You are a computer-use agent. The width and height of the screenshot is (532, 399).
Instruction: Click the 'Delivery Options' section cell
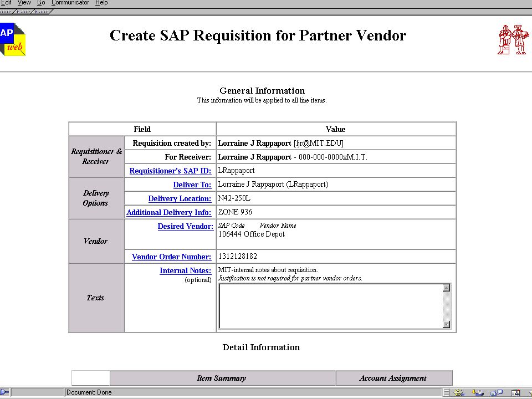96,198
